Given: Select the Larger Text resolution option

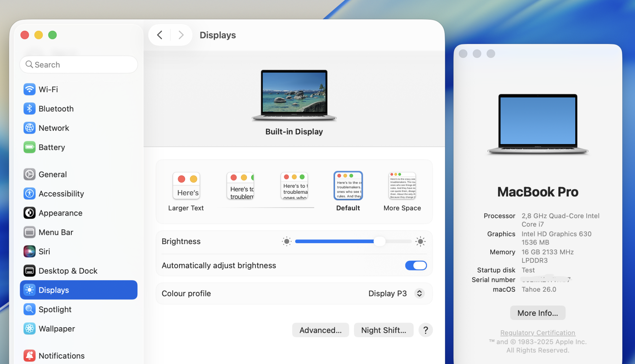Looking at the screenshot, I should (186, 186).
